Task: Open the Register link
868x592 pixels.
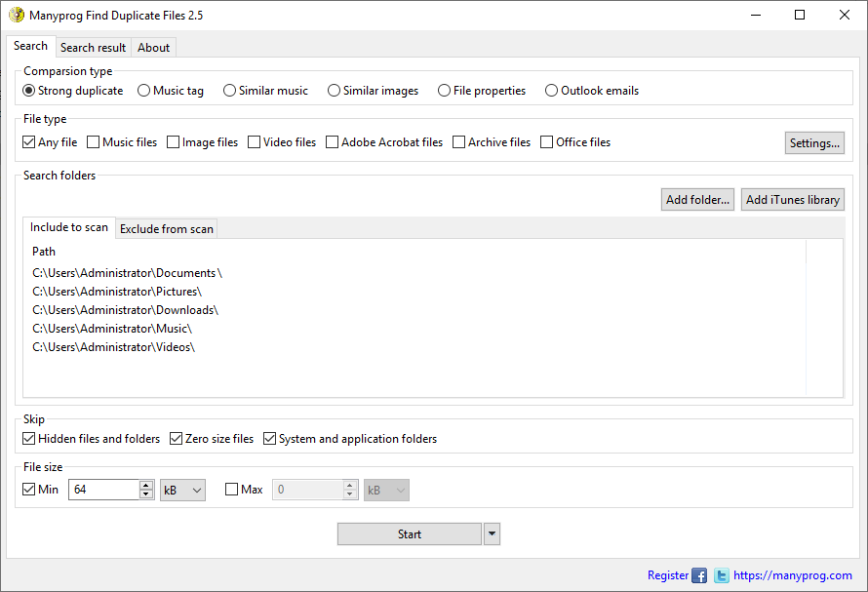Action: pyautogui.click(x=668, y=575)
